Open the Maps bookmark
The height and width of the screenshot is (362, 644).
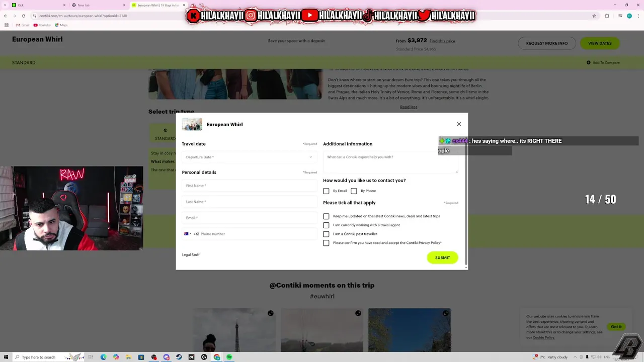(61, 25)
